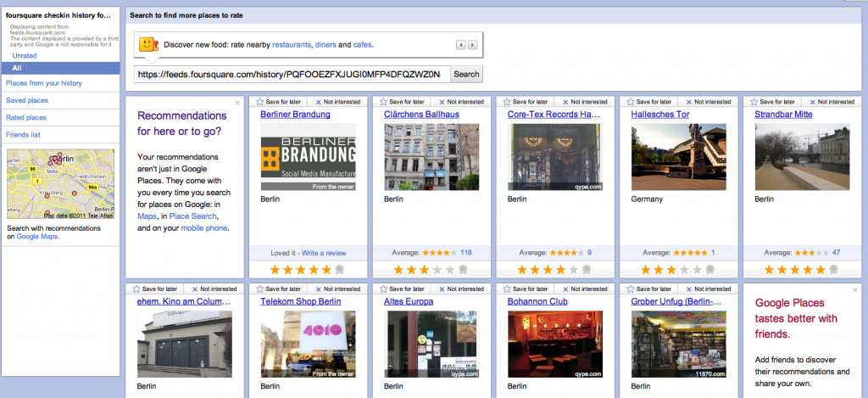
Task: Mark Strandbar Mitte as not interested
Action: (832, 102)
